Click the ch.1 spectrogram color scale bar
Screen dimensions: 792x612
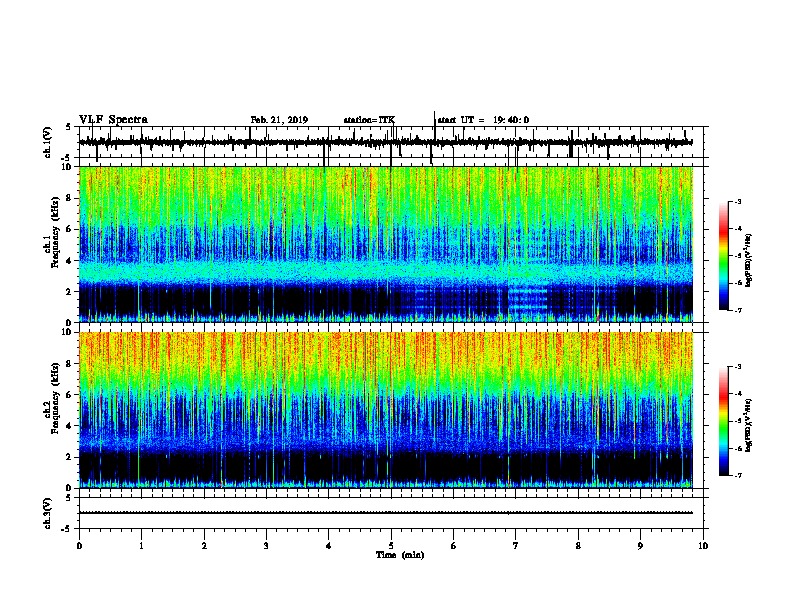(x=723, y=256)
